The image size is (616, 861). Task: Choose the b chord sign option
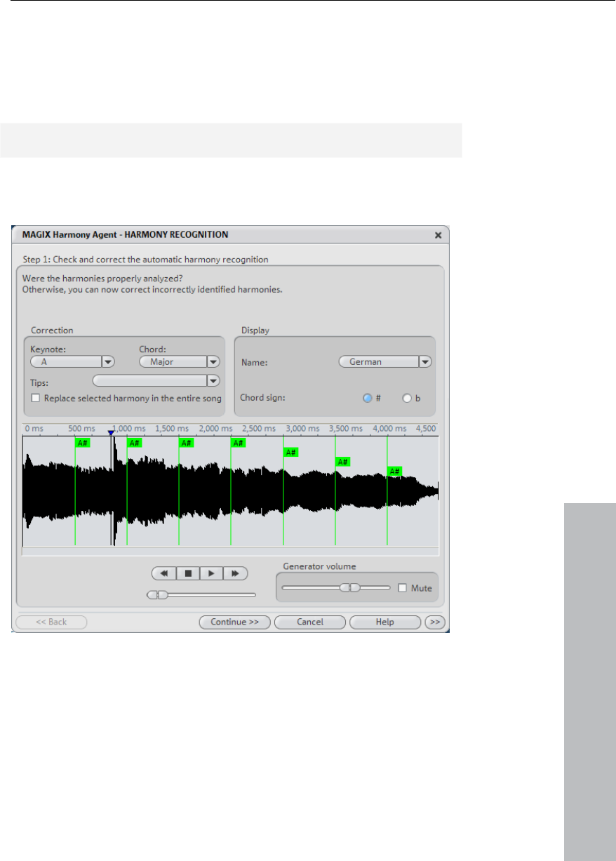[x=406, y=398]
